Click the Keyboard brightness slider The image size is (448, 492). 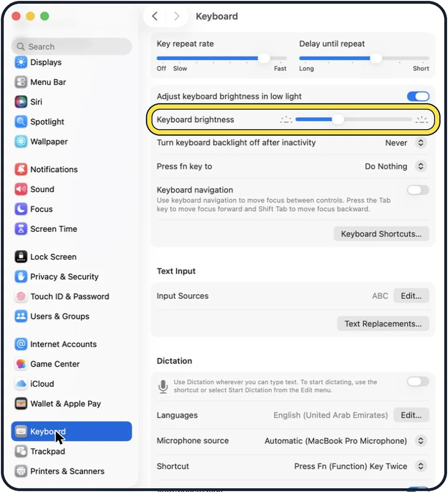pyautogui.click(x=353, y=119)
